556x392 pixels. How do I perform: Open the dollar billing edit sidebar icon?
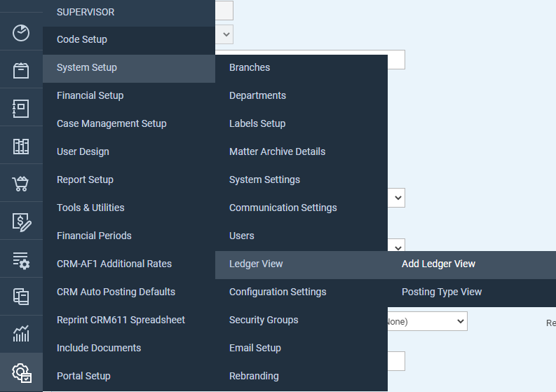(x=21, y=222)
